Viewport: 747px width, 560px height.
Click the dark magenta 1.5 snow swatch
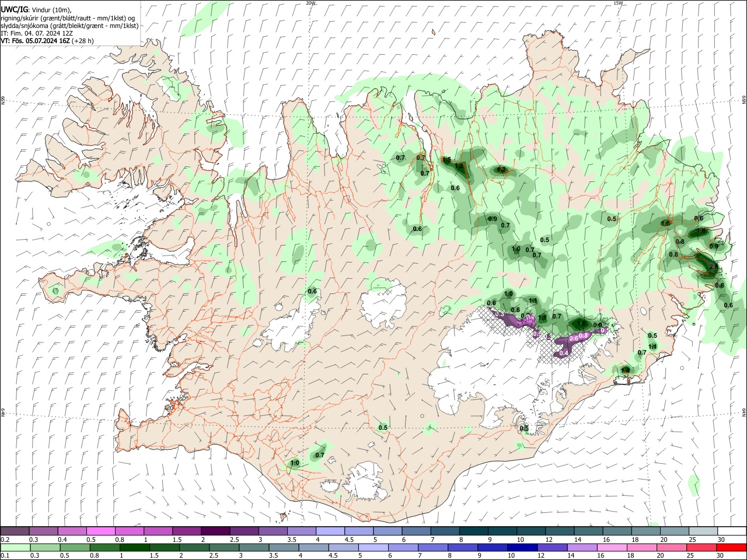(x=186, y=531)
